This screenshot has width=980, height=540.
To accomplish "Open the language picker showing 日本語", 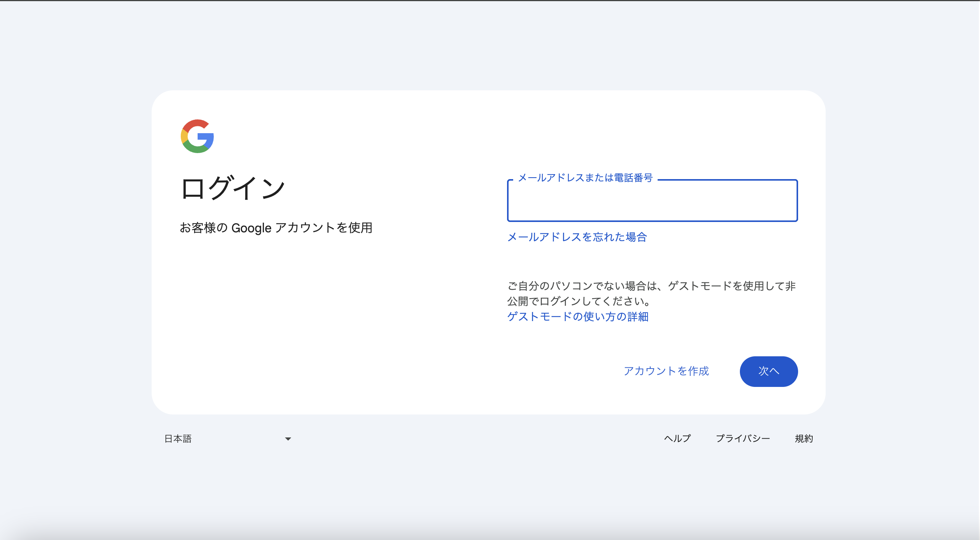I will 230,439.
